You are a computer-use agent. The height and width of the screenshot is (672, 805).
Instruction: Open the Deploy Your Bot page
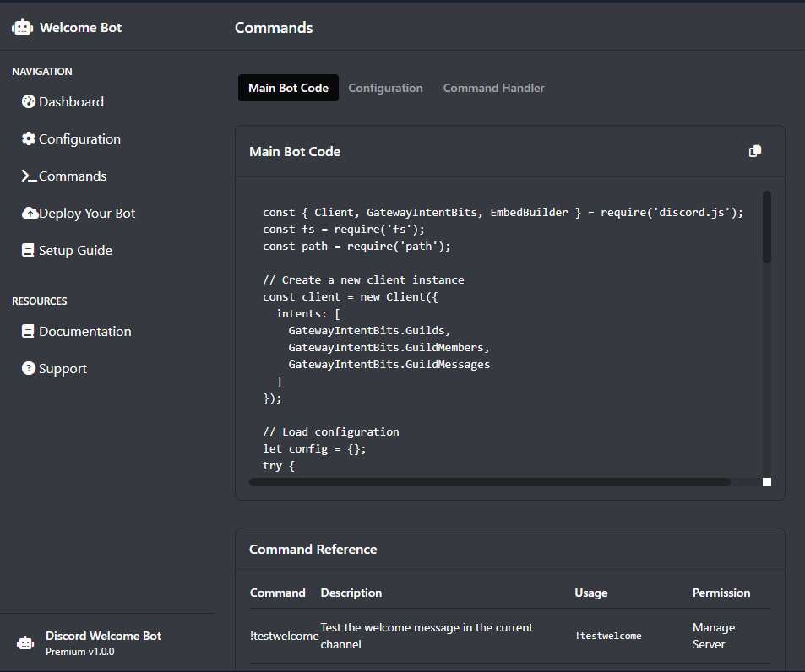click(x=87, y=214)
